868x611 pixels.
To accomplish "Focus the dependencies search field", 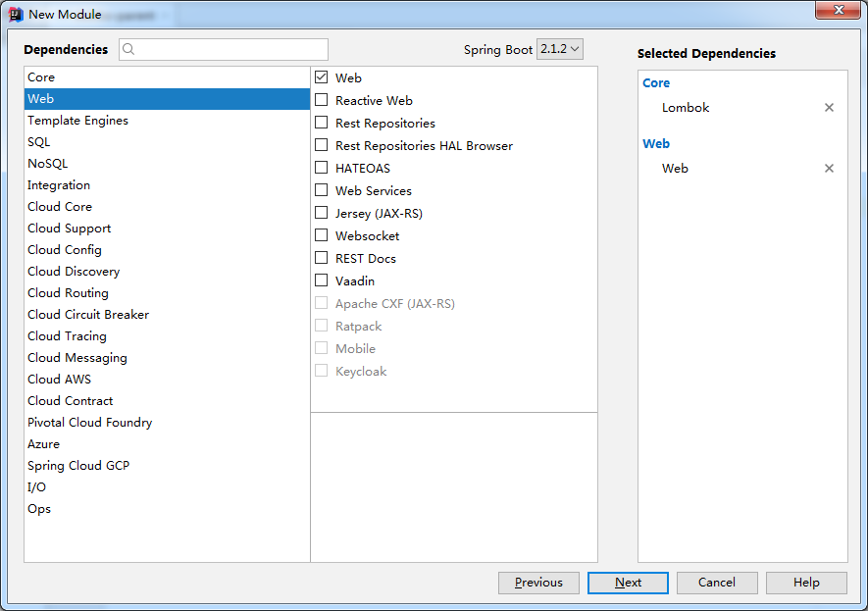I will 224,49.
